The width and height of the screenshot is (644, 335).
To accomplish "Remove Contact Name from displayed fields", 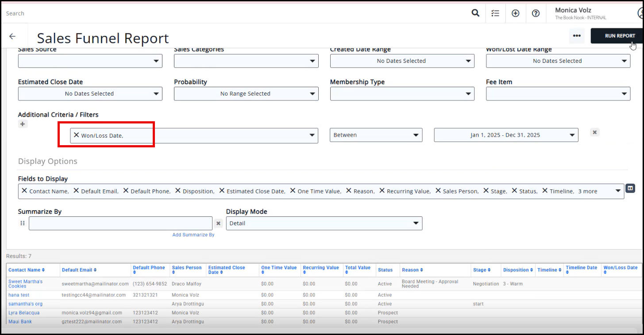I will point(24,191).
